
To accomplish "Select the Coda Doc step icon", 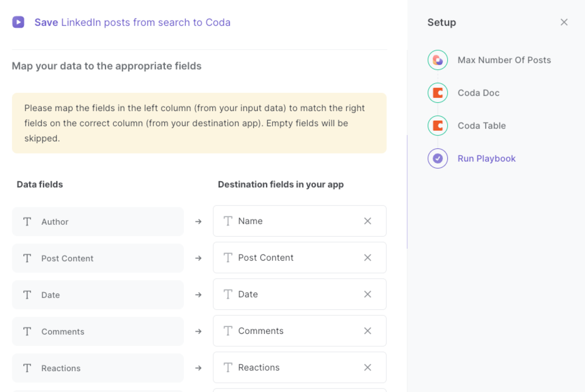I will click(438, 93).
